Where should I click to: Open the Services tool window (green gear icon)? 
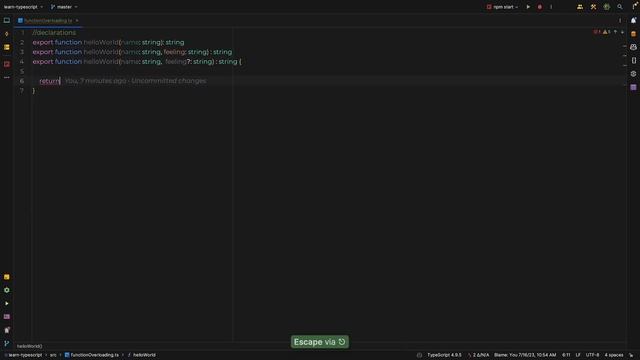coord(7,290)
